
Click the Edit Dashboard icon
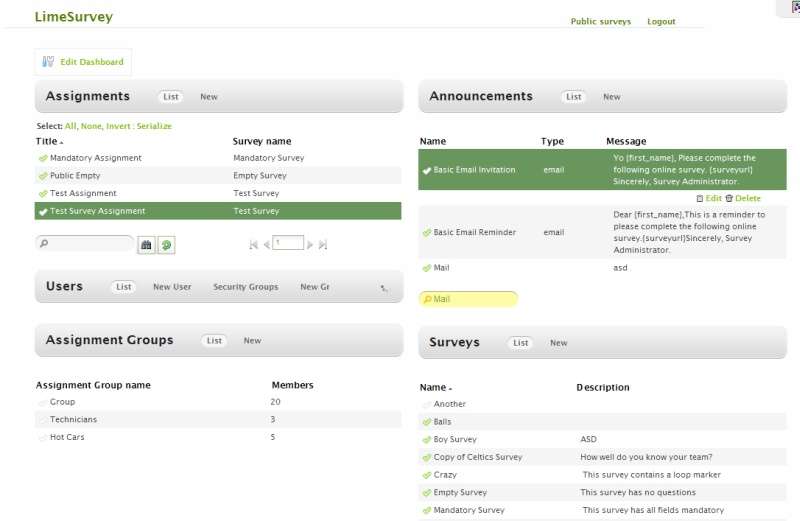[x=48, y=62]
